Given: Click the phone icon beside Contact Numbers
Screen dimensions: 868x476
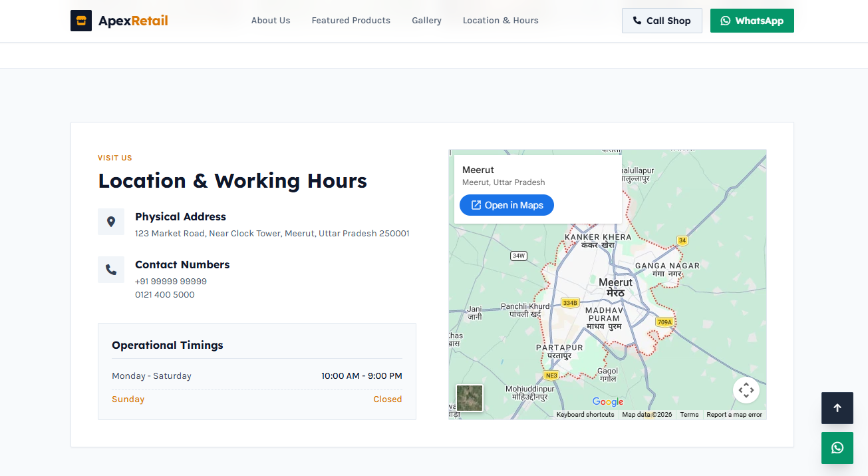Looking at the screenshot, I should pyautogui.click(x=111, y=270).
